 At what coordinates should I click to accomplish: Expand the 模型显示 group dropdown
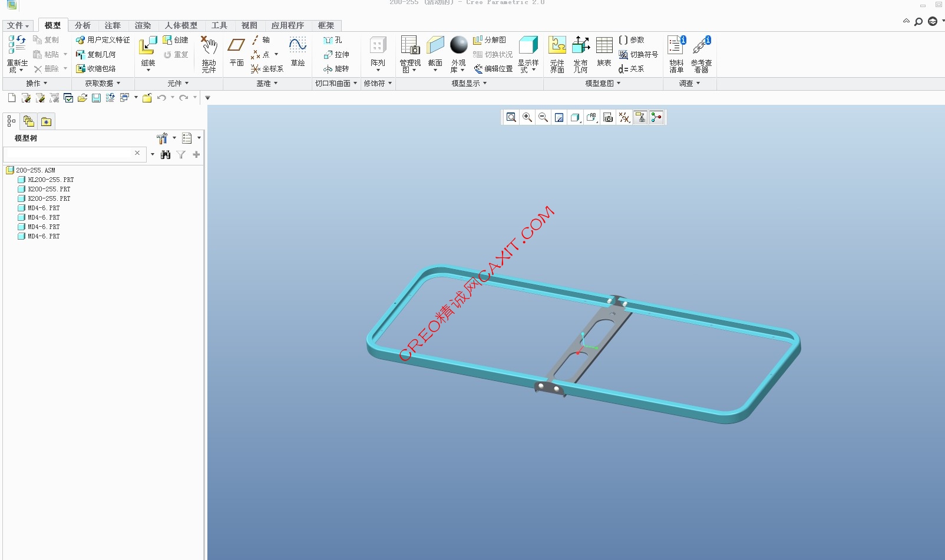(469, 84)
